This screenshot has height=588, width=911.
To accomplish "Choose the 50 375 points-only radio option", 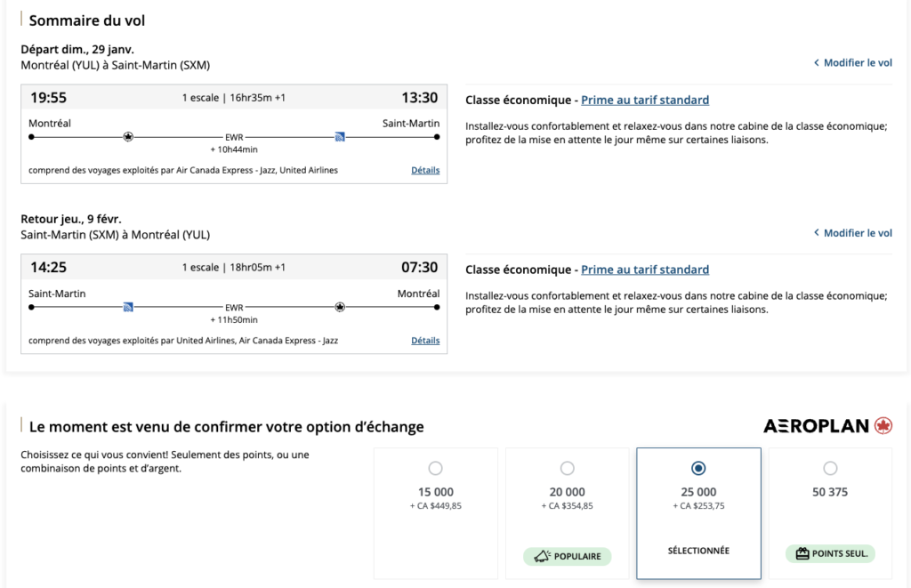I will (830, 469).
